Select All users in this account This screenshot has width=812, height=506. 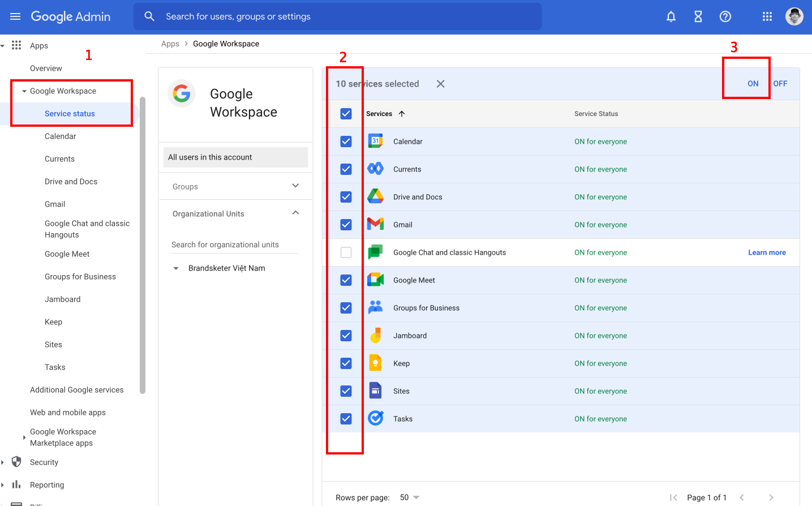[236, 157]
